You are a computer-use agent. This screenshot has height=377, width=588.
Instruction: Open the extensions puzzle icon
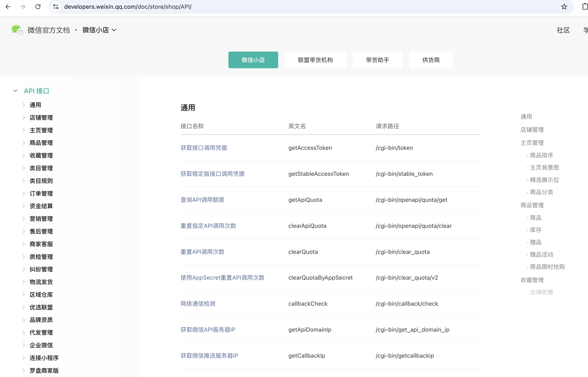coord(585,7)
